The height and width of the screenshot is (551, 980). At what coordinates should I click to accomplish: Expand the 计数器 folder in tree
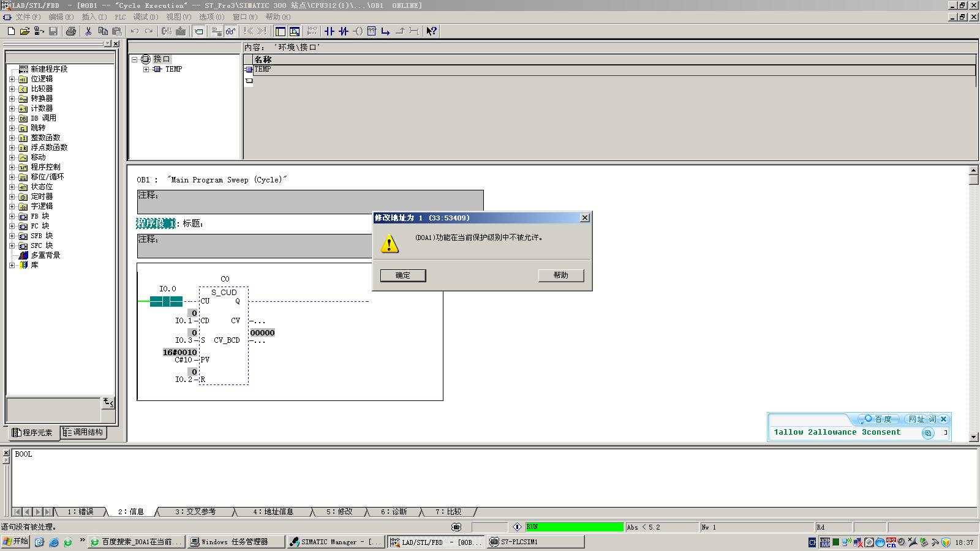coord(12,108)
